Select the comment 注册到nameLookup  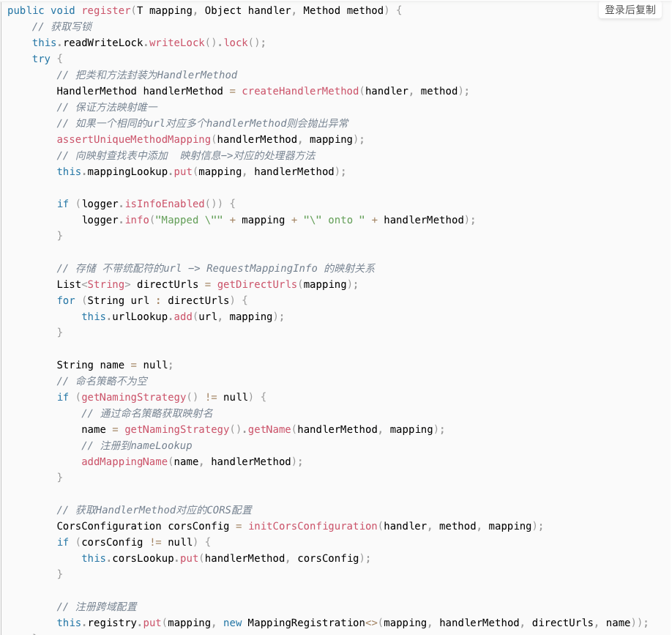click(137, 445)
